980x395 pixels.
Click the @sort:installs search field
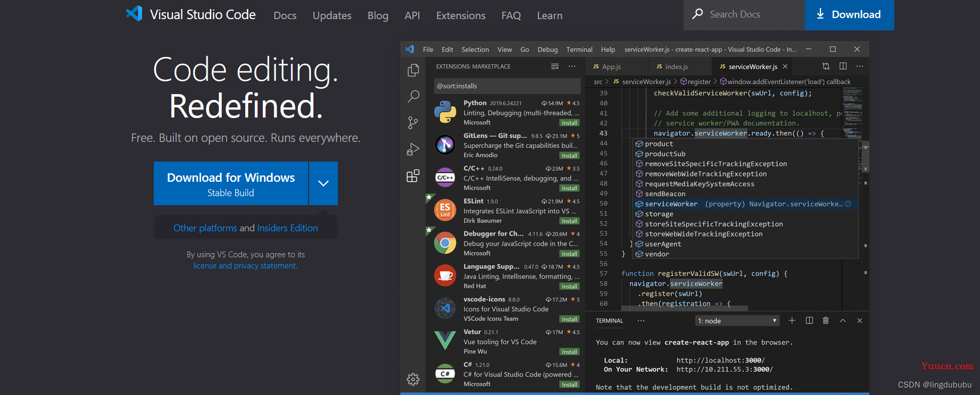click(507, 86)
